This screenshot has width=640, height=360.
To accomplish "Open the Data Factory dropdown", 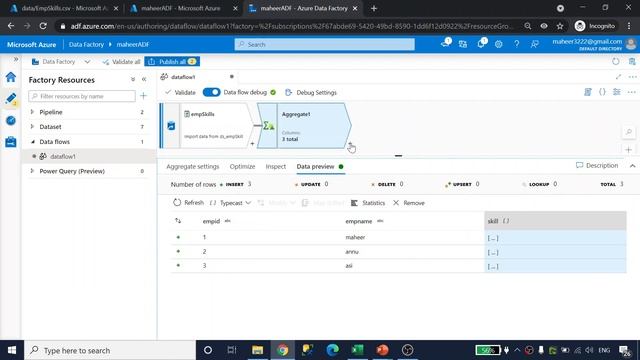I will click(61, 62).
